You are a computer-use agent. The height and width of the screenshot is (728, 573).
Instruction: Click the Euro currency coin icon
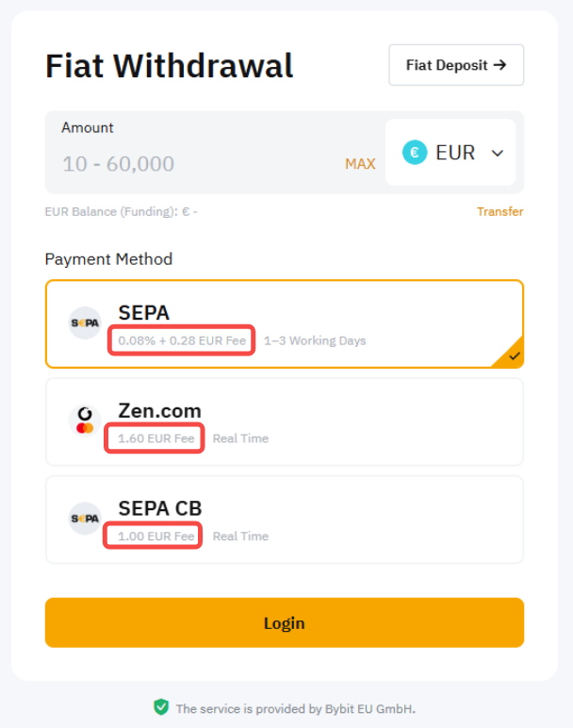pyautogui.click(x=415, y=153)
